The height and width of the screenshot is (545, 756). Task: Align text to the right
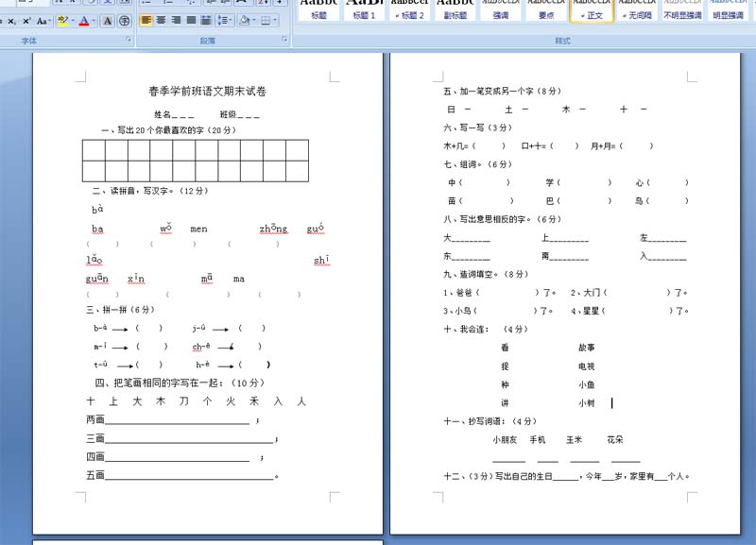point(176,20)
